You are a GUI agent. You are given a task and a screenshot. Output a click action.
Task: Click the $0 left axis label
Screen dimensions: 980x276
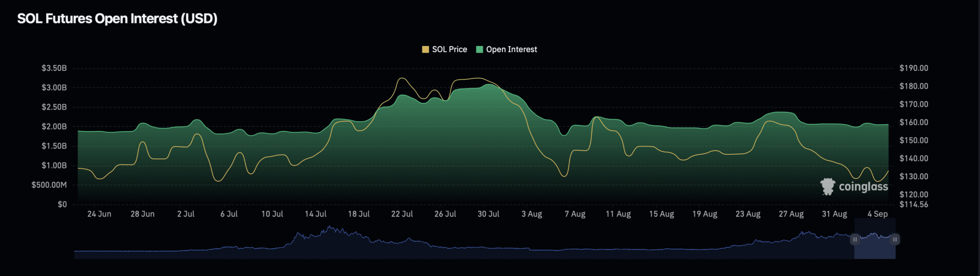click(x=62, y=204)
